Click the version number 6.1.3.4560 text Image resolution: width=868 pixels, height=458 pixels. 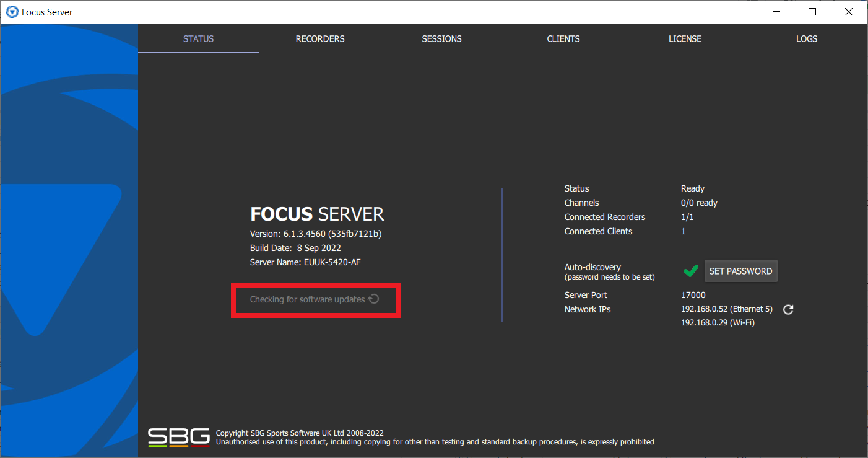316,234
